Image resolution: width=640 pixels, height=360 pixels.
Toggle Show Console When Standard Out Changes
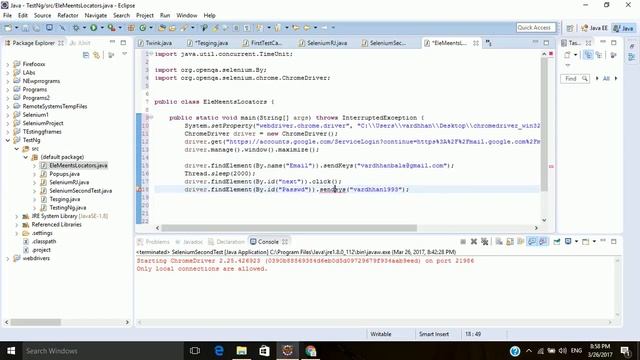coord(532,242)
